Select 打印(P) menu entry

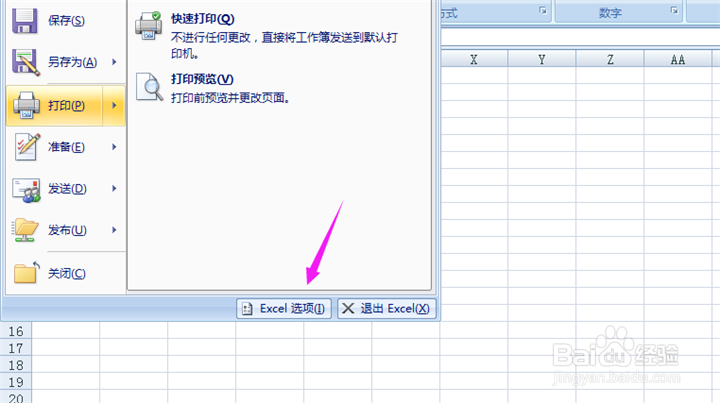(x=66, y=106)
